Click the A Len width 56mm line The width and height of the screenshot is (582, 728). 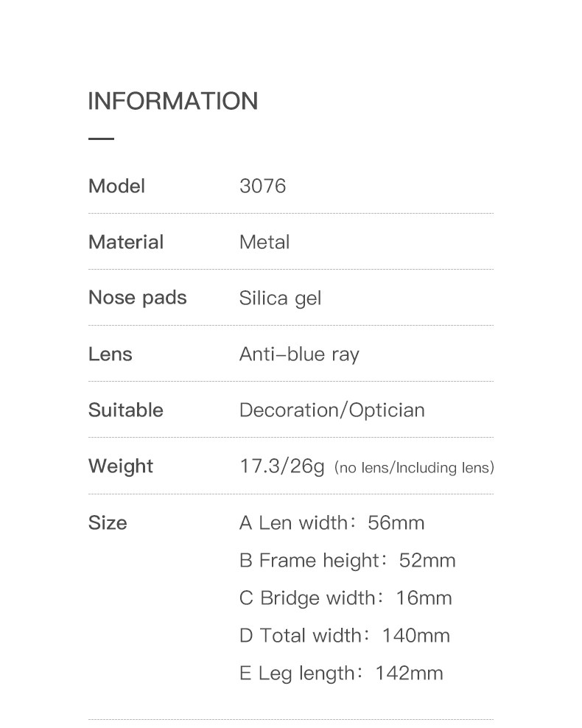(332, 523)
